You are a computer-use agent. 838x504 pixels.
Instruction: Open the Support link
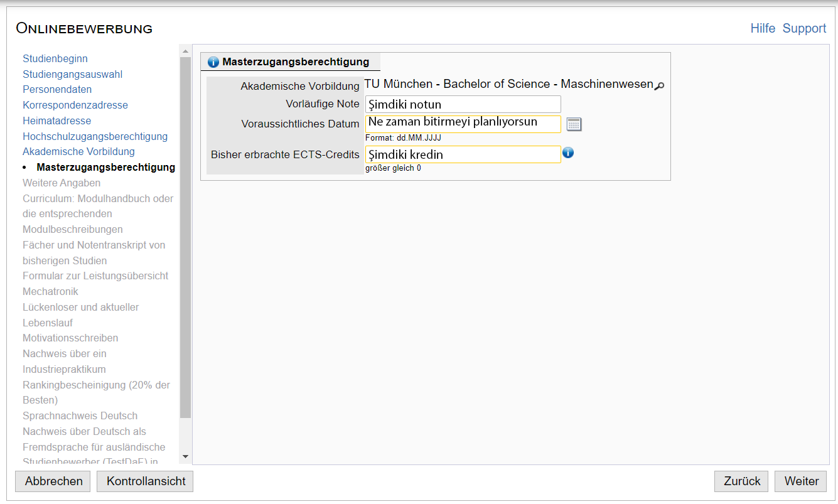point(804,28)
